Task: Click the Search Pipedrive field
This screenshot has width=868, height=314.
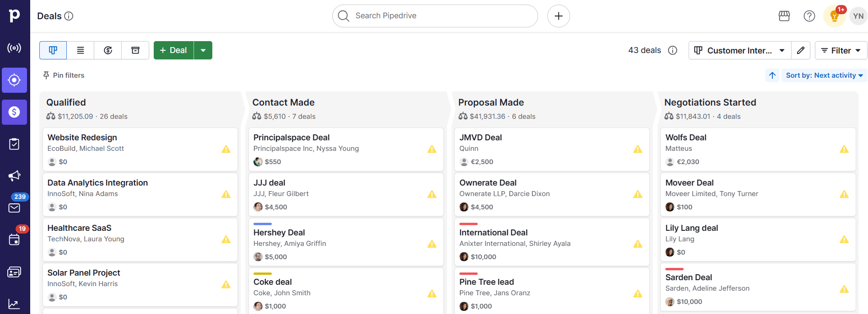Action: pos(434,16)
